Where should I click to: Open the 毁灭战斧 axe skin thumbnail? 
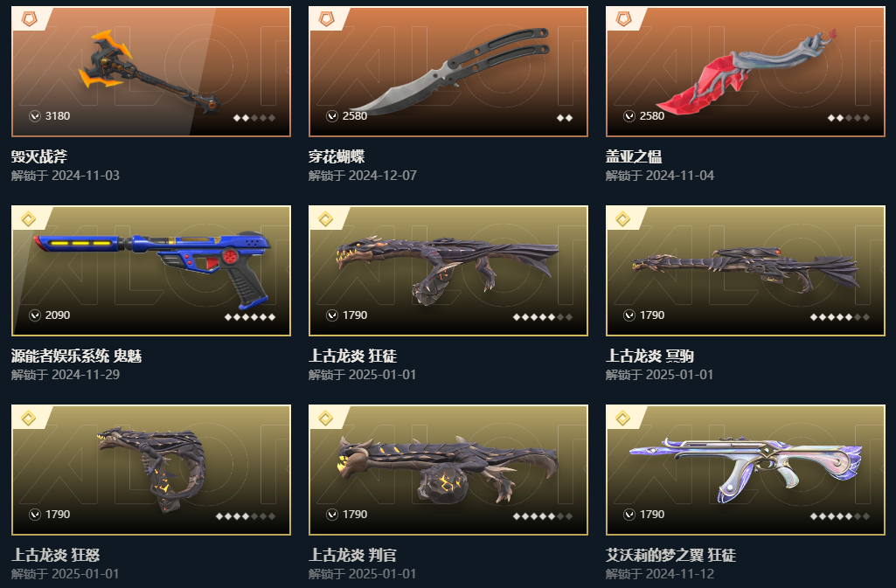151,72
